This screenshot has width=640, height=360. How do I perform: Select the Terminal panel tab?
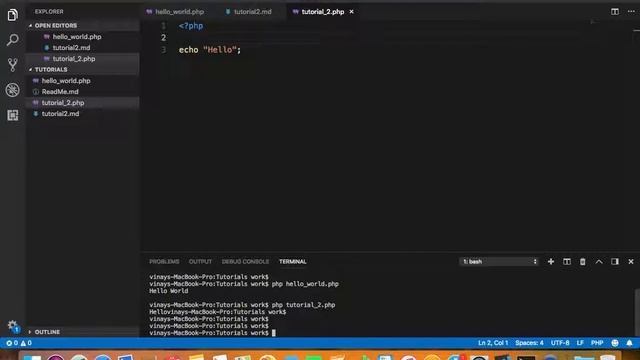pos(293,262)
